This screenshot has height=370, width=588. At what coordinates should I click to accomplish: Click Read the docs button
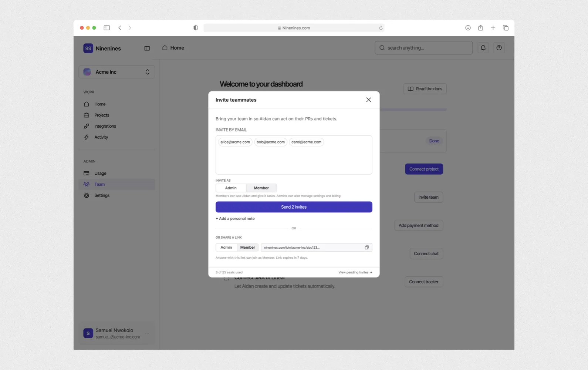(425, 89)
